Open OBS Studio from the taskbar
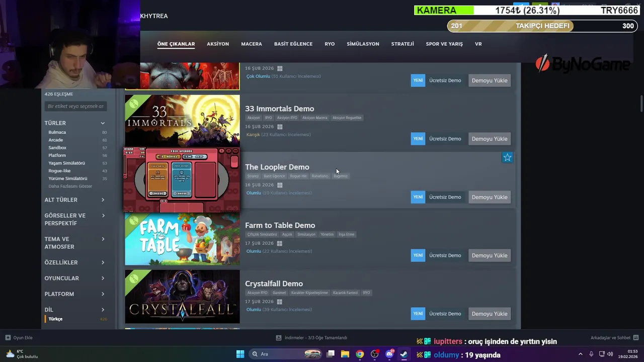 pyautogui.click(x=374, y=354)
